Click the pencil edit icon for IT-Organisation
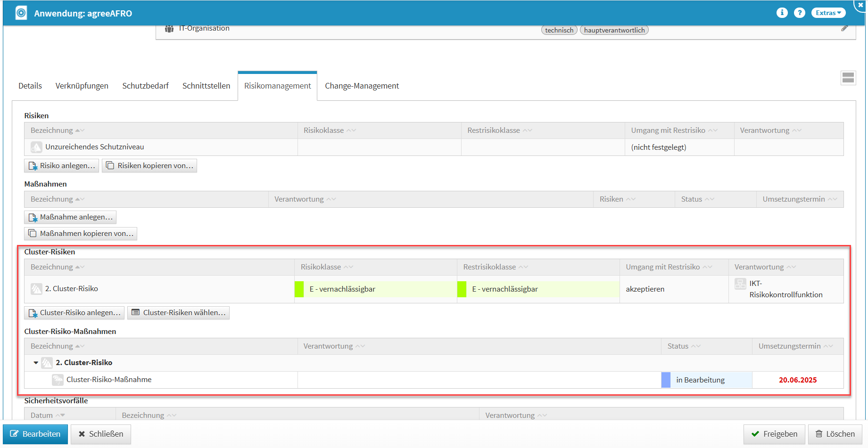 tap(844, 28)
